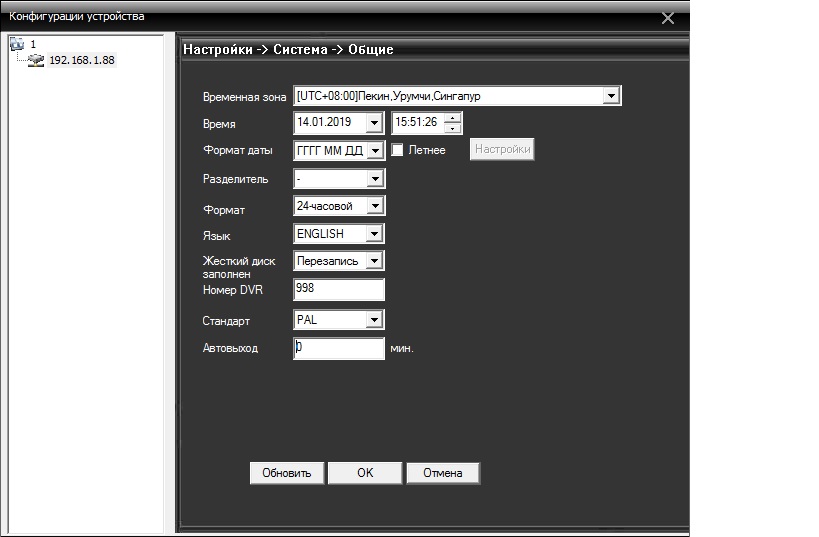The height and width of the screenshot is (537, 819).
Task: Open the date picker dropdown for 14.01.2019
Action: point(375,123)
